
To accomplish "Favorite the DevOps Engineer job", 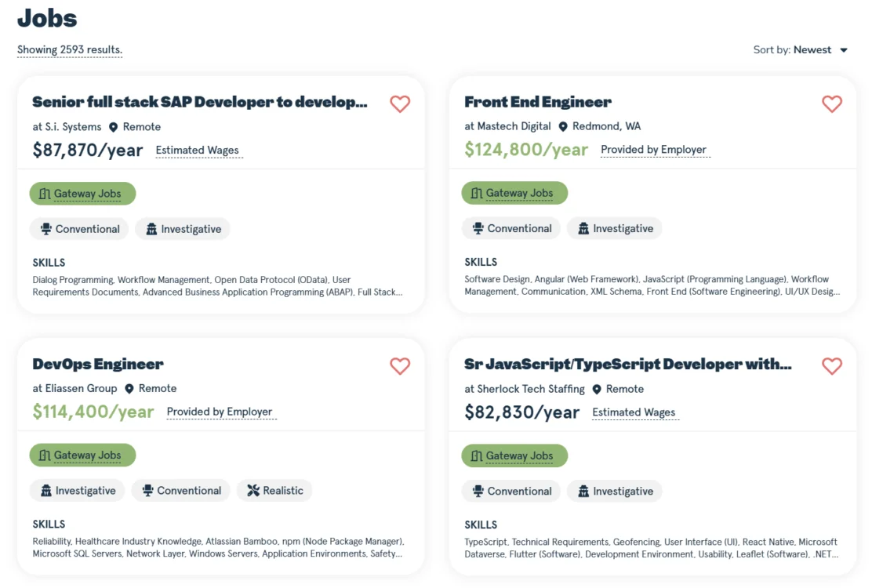I will coord(399,365).
